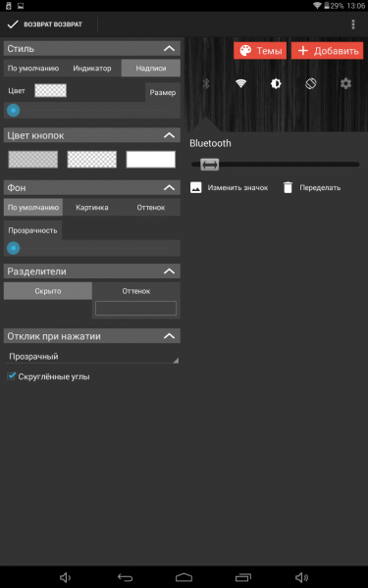The image size is (368, 588).
Task: Tap the Android back navigation button
Action: pos(125,577)
